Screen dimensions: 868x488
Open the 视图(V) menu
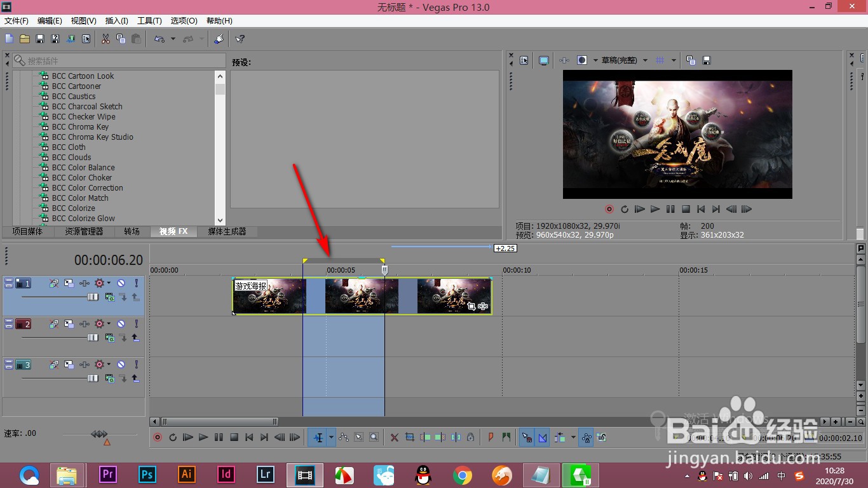pyautogui.click(x=84, y=21)
